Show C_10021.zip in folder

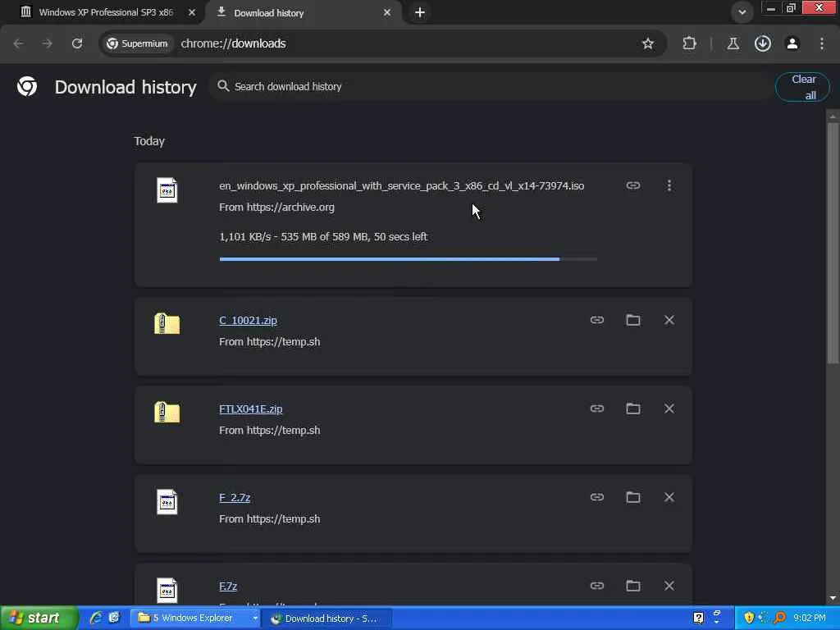click(x=633, y=320)
